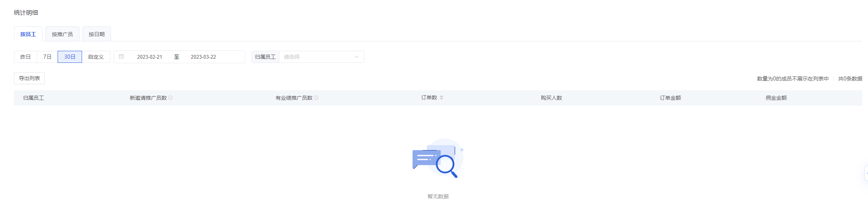The width and height of the screenshot is (868, 216).
Task: Click the 数量为0的成员不展示在列表中 note
Action: tap(793, 79)
